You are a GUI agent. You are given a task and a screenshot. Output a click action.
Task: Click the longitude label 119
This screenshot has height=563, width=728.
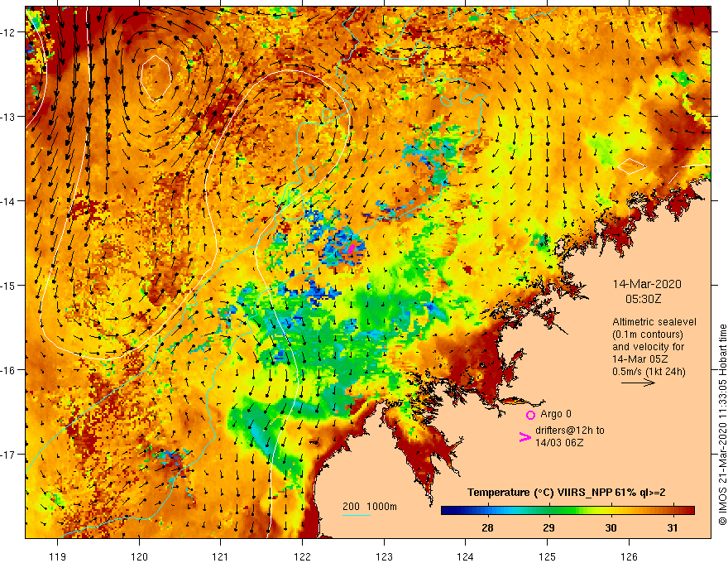pyautogui.click(x=58, y=556)
